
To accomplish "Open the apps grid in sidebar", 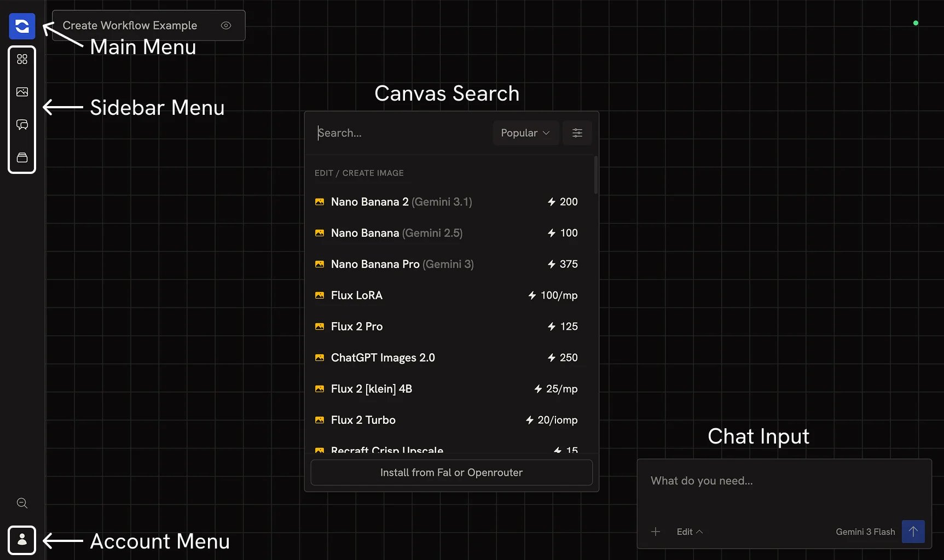I will (22, 59).
